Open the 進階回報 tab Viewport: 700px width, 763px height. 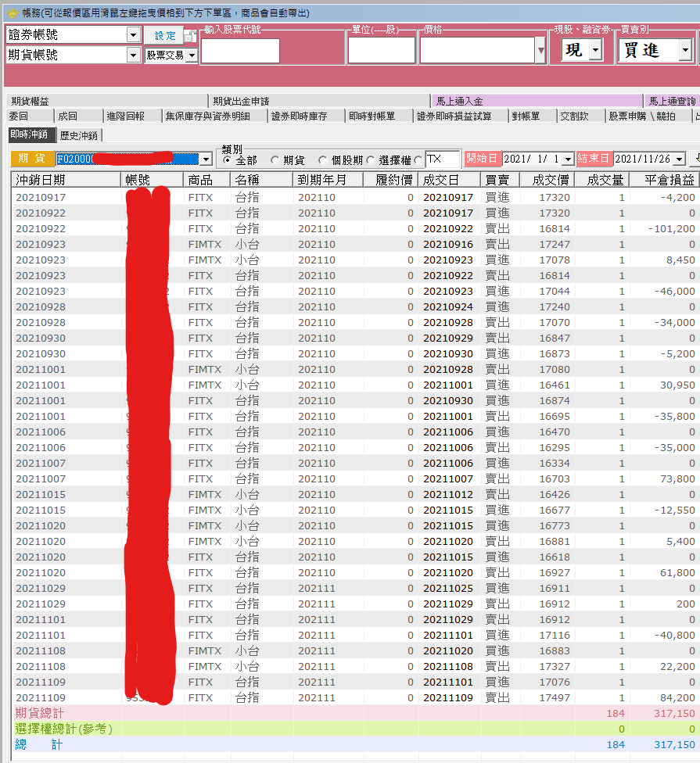pyautogui.click(x=133, y=116)
